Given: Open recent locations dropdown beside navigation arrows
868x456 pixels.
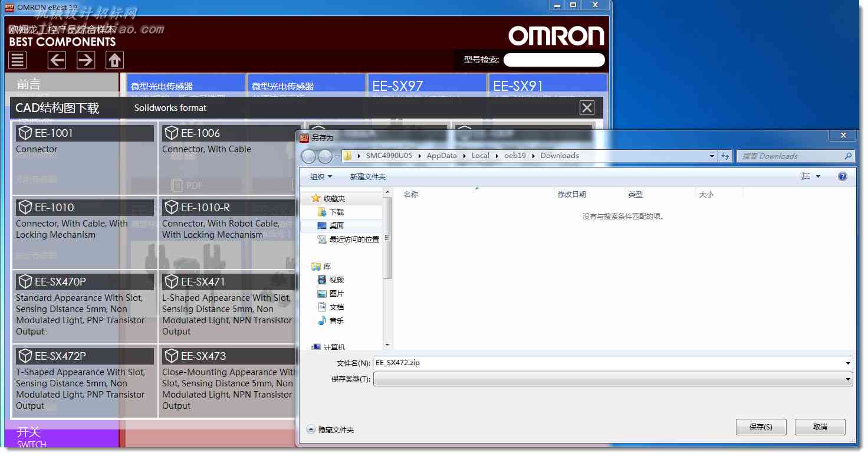Looking at the screenshot, I should [x=336, y=156].
